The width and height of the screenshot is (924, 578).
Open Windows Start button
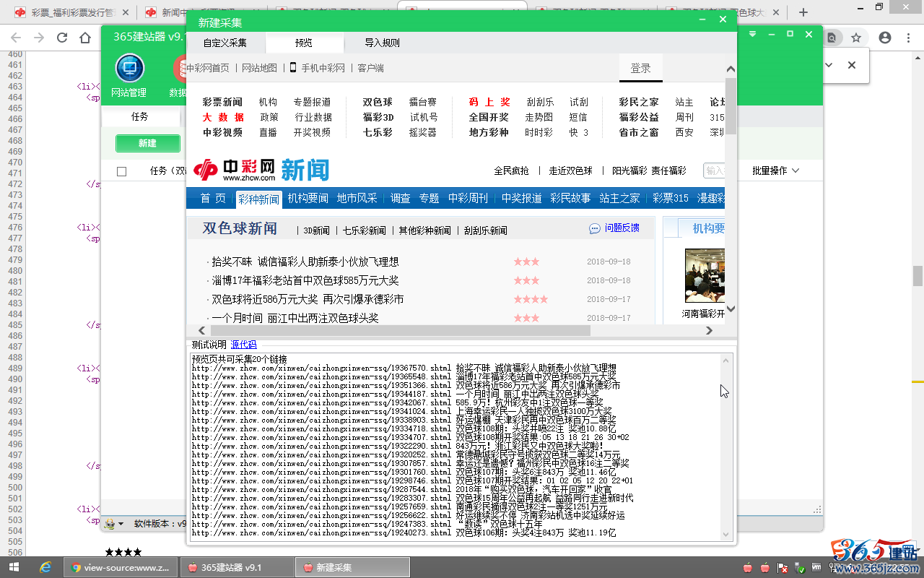tap(14, 567)
